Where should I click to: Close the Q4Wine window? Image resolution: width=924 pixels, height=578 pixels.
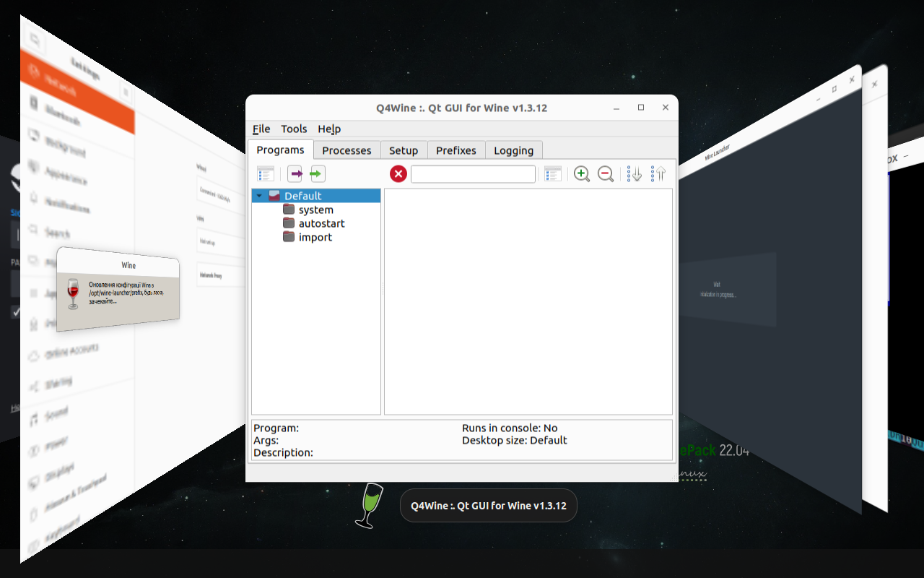pyautogui.click(x=666, y=108)
